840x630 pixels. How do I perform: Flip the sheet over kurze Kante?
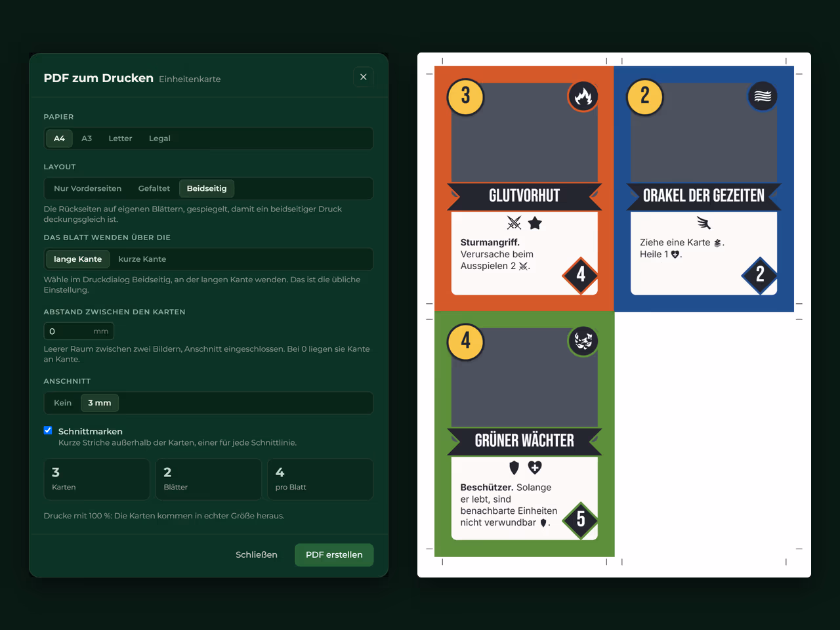142,259
